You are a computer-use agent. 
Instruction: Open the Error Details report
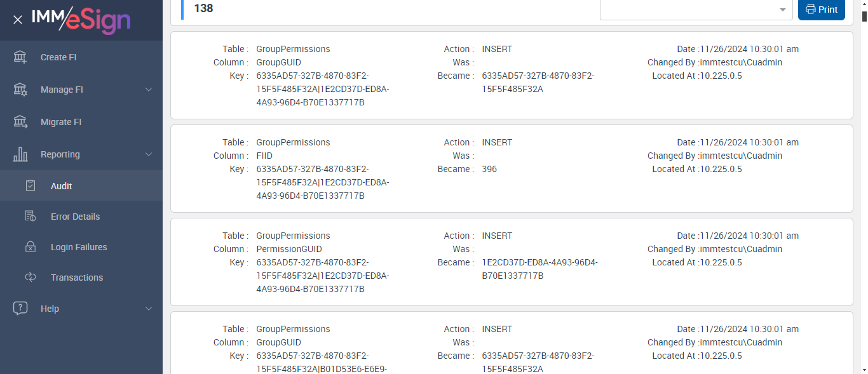(x=75, y=217)
